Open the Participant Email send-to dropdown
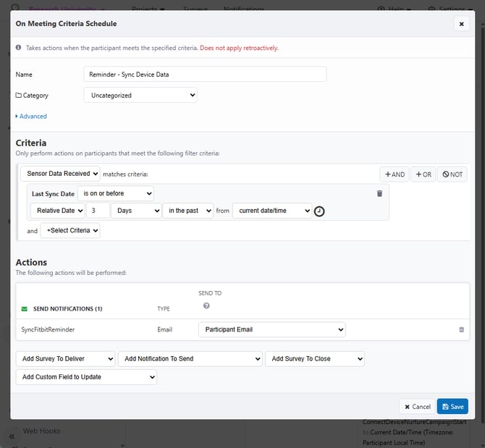Viewport: 485px width, 448px height. click(x=271, y=329)
